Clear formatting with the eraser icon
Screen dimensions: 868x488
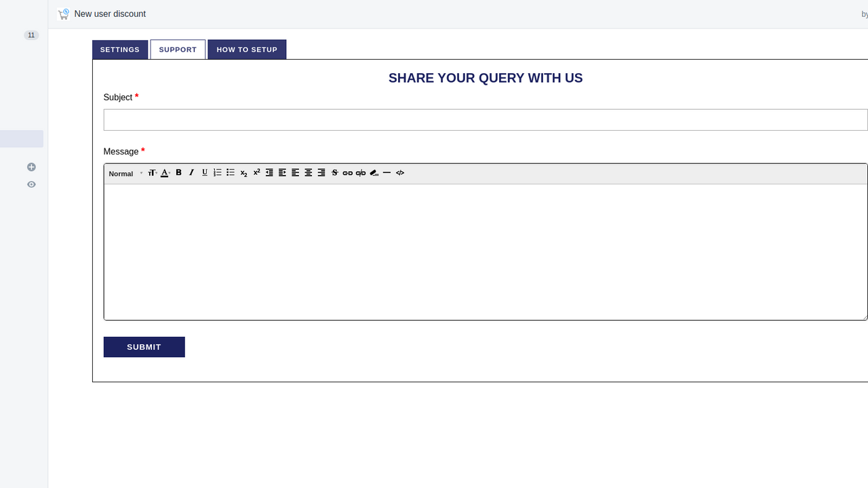(374, 173)
